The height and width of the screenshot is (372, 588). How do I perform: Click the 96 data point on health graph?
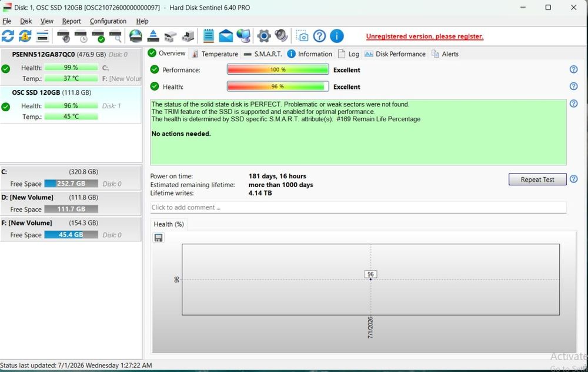pos(370,279)
